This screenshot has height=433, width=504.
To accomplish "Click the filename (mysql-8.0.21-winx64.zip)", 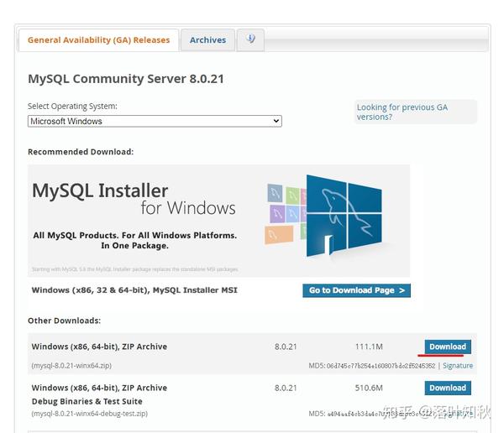I will tap(71, 366).
